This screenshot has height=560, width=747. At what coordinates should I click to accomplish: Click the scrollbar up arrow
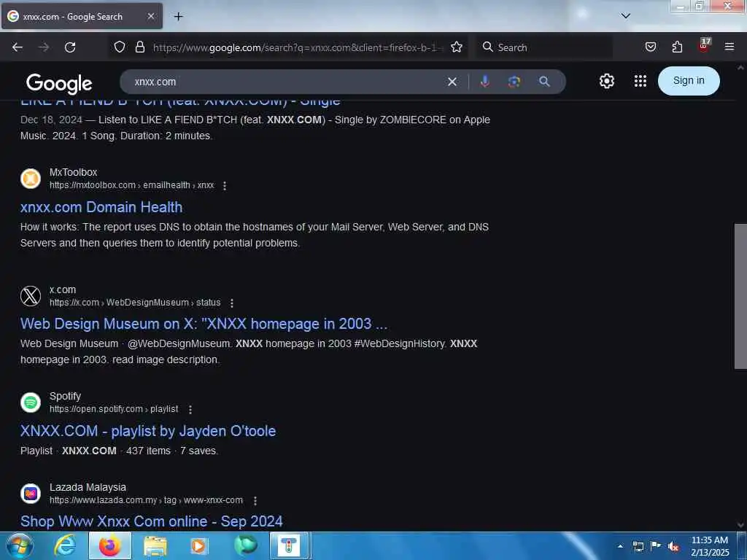pos(740,68)
